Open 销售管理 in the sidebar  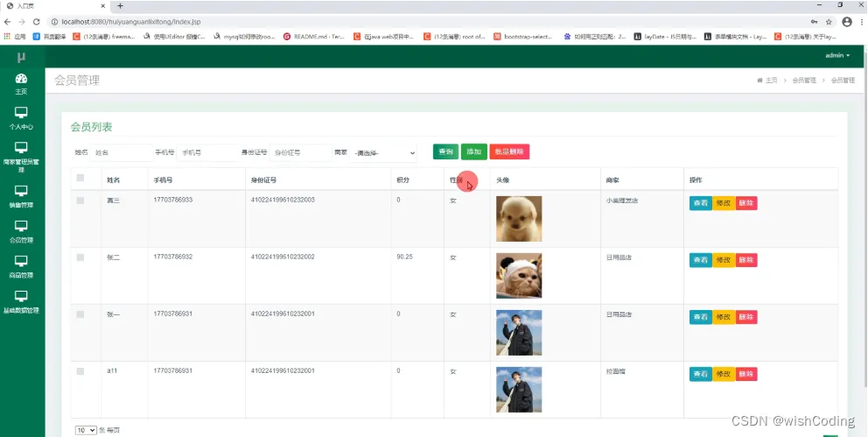[22, 197]
